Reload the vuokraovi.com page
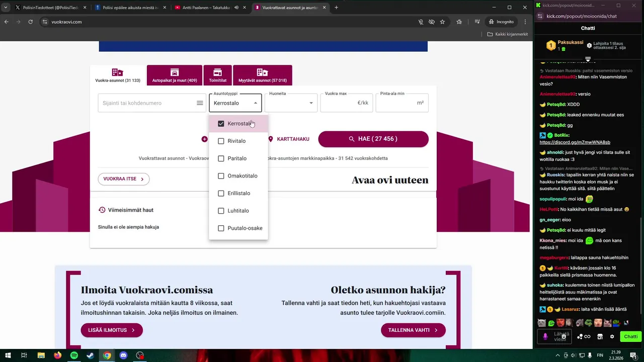This screenshot has height=362, width=644. point(31,22)
